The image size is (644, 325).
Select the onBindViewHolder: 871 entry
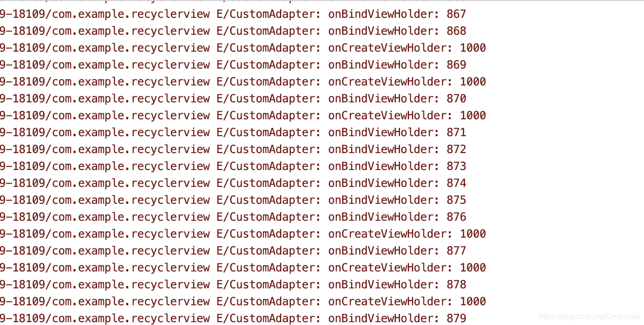click(x=233, y=132)
